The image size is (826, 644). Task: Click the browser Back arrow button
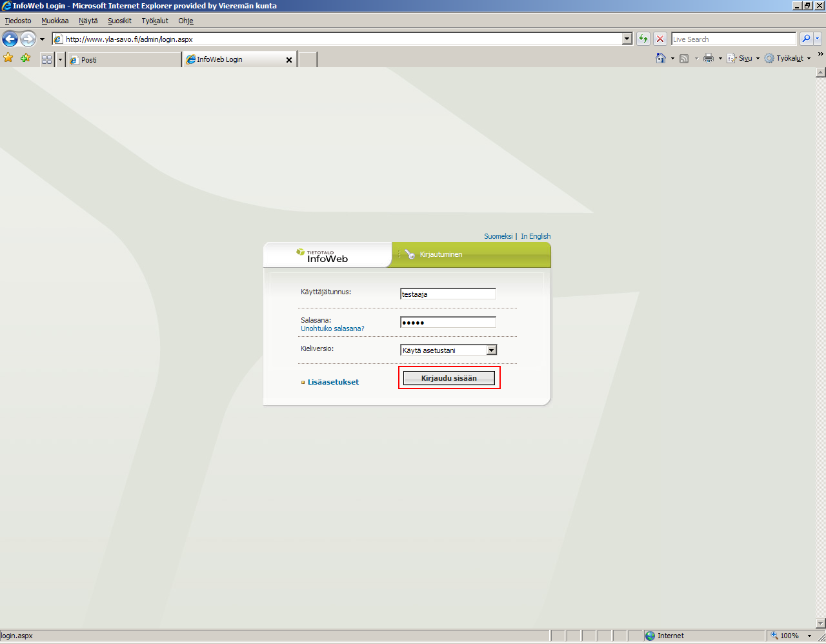[10, 39]
